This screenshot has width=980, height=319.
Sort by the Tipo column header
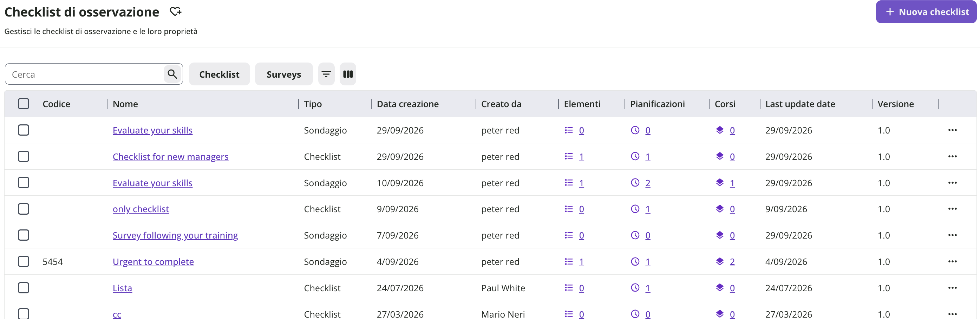pyautogui.click(x=313, y=104)
